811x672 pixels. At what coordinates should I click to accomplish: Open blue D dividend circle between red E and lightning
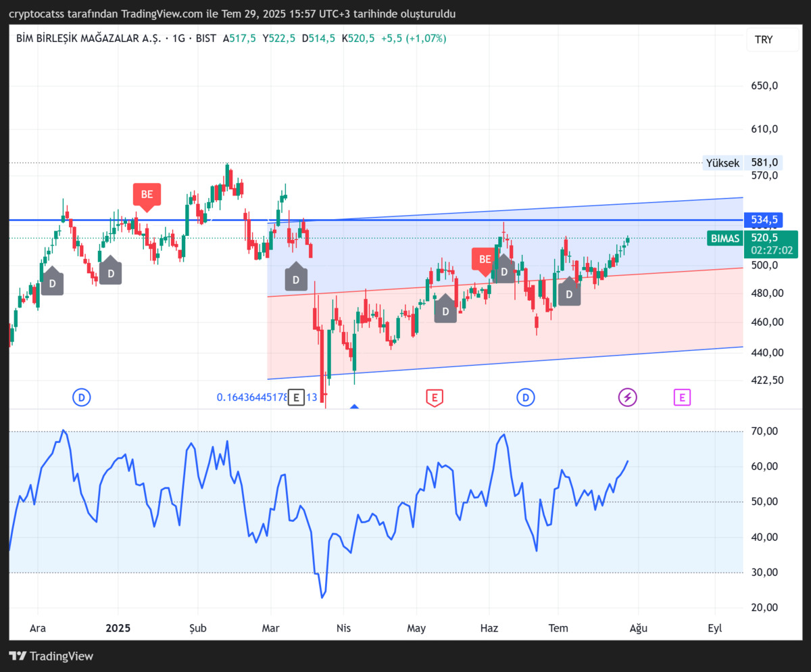526,398
